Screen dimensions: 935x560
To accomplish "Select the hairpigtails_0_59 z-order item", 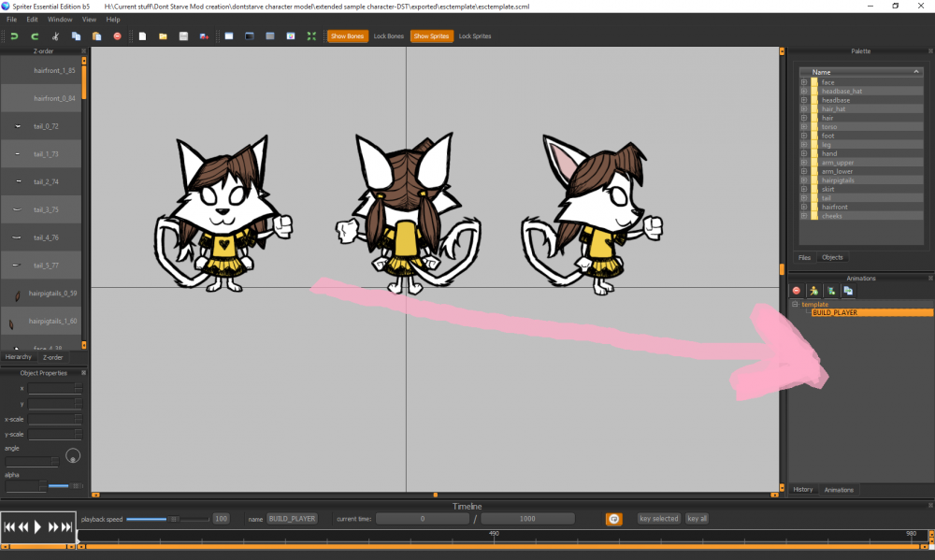I will pos(40,294).
